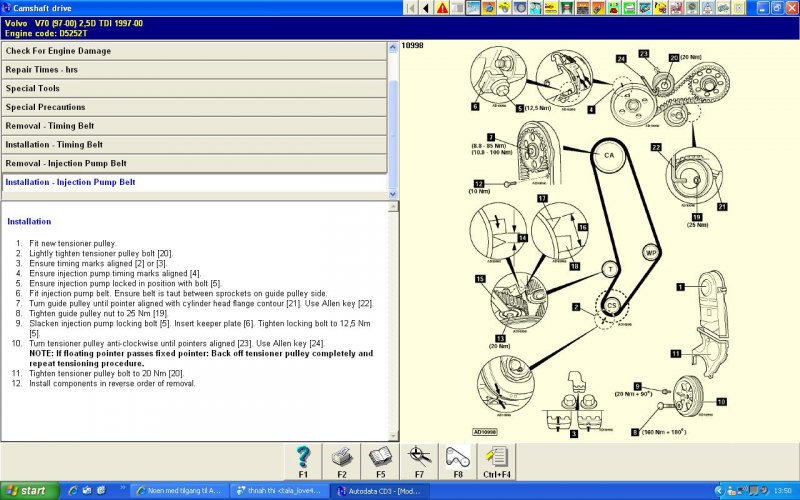The image size is (800, 500).
Task: Select the F8 belt diagram icon
Action: pos(457,457)
